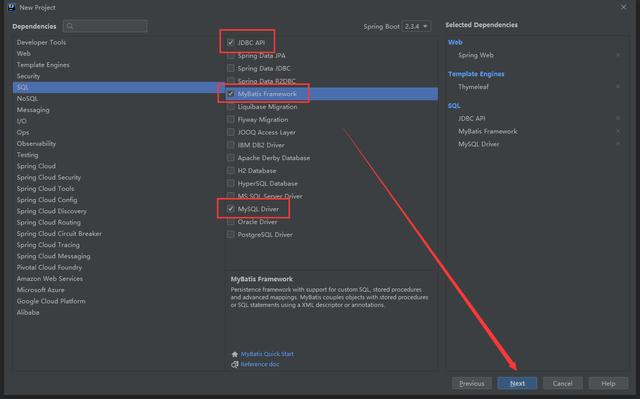
Task: Enable Liquibase Migration checkbox
Action: 231,106
